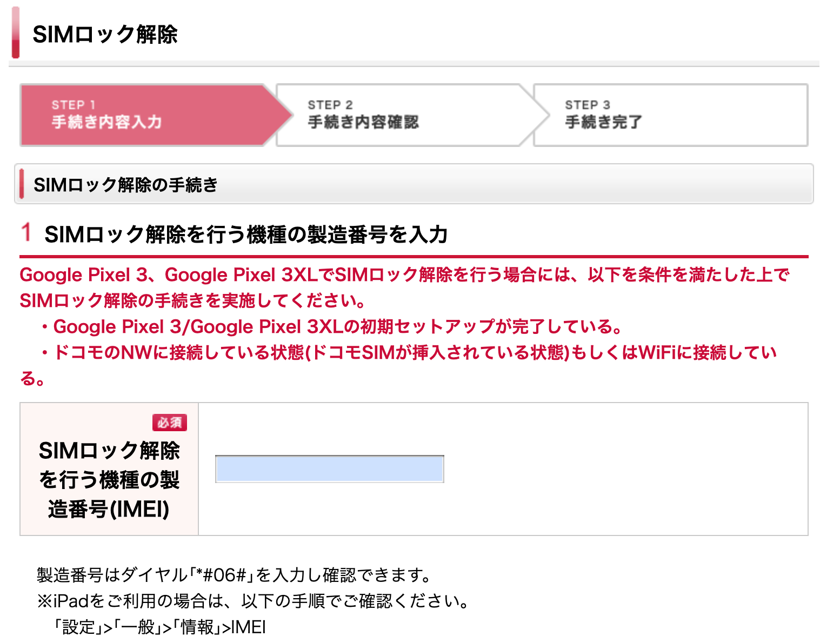This screenshot has width=840, height=643.
Task: Click the red 必須 required badge
Action: (x=170, y=423)
